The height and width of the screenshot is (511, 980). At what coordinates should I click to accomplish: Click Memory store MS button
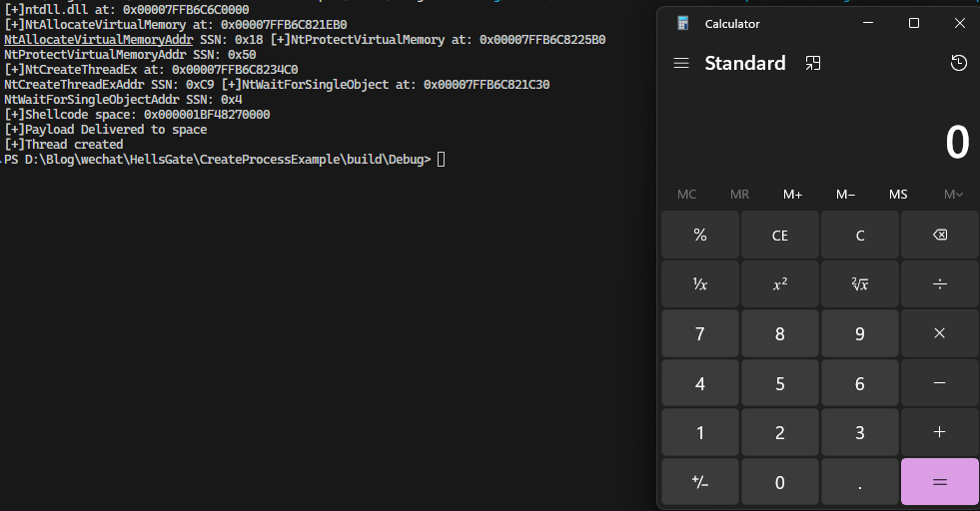(898, 195)
